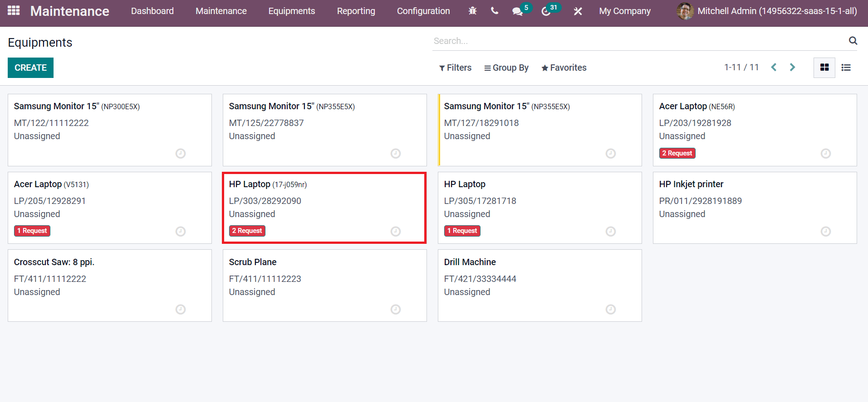Screen dimensions: 868x402
Task: Open Mitchell Admin user menu
Action: coord(767,11)
